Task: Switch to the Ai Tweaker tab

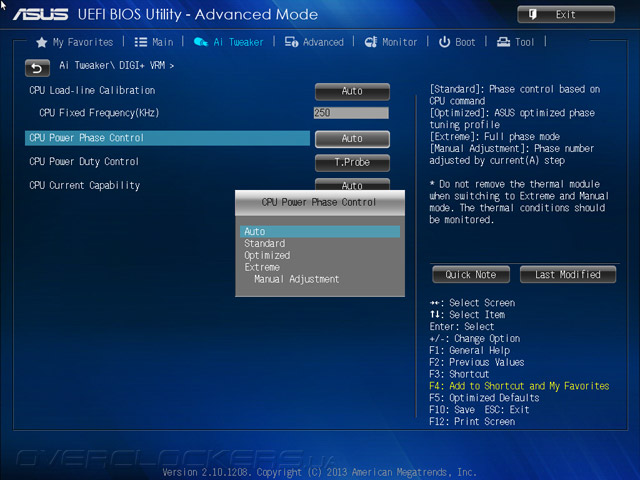Action: tap(228, 42)
